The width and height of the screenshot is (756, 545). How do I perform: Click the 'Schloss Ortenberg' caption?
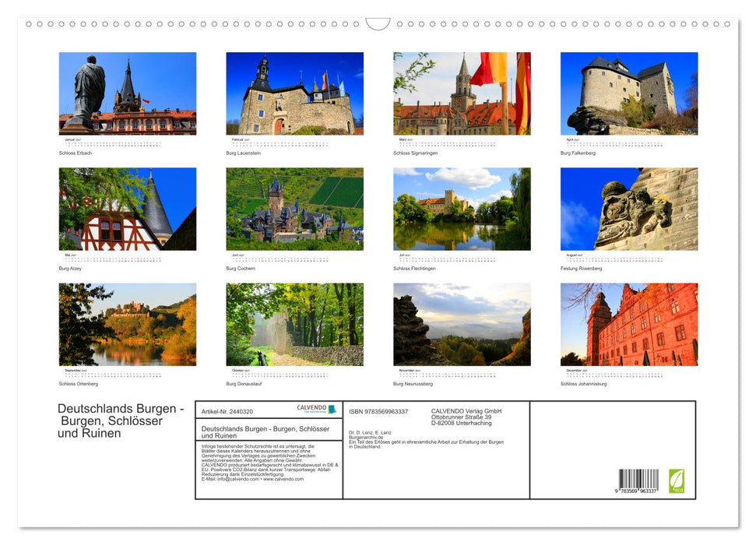pos(79,384)
